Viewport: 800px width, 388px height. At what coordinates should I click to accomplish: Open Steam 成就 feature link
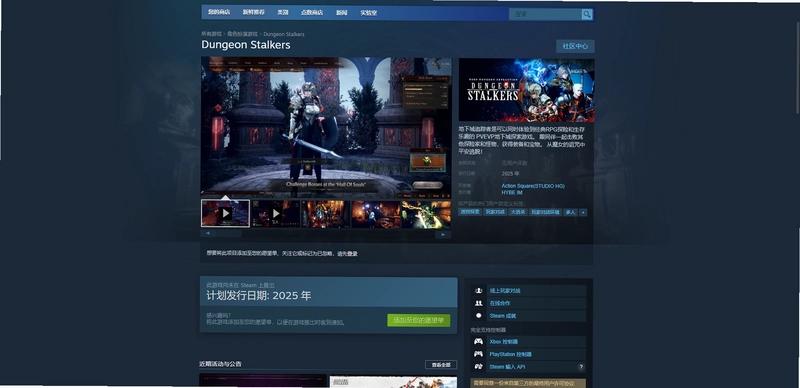tap(503, 316)
